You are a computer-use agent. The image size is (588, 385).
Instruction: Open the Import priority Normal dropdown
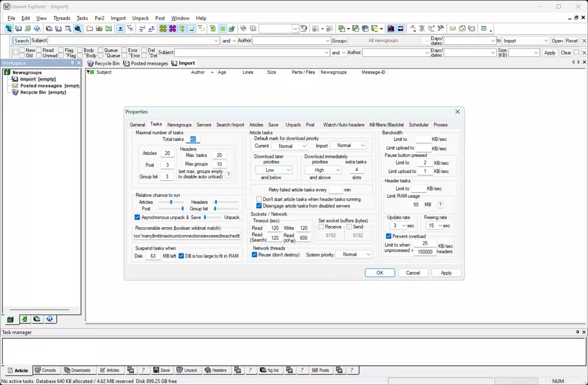click(348, 145)
